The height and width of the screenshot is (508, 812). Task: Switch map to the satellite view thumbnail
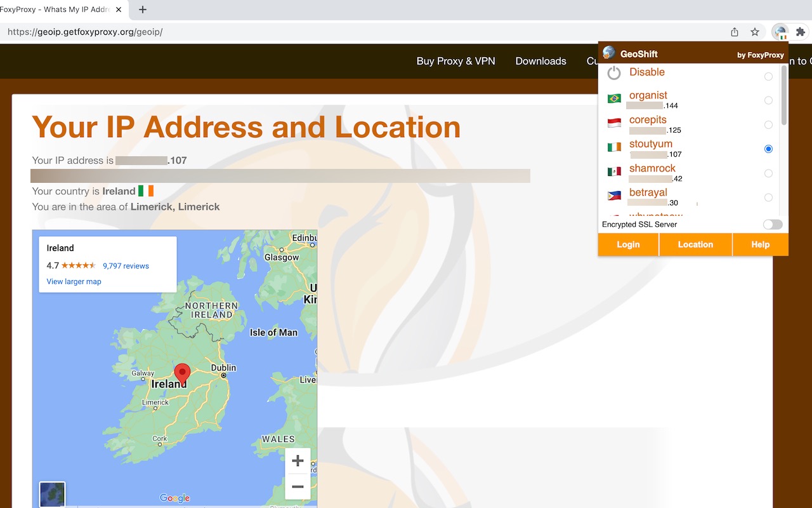click(x=52, y=494)
